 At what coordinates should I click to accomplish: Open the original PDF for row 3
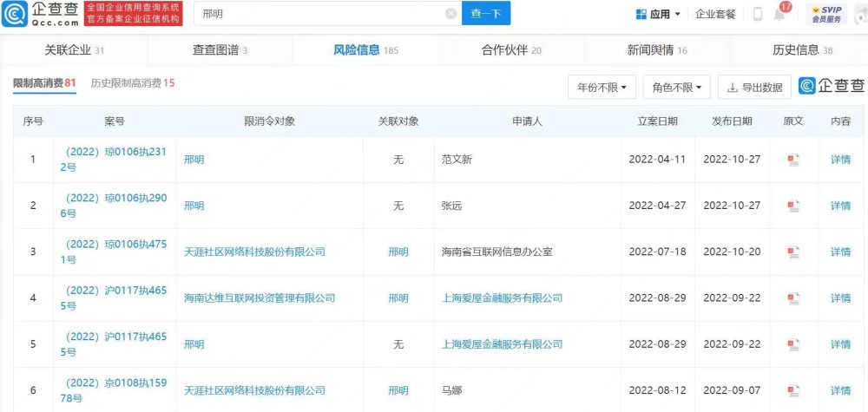coord(793,252)
